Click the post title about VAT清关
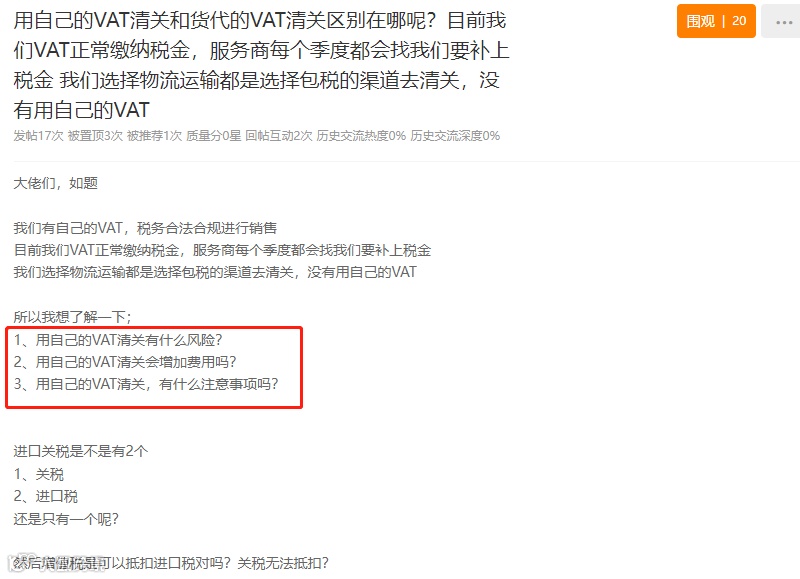This screenshot has width=800, height=579. [x=261, y=65]
